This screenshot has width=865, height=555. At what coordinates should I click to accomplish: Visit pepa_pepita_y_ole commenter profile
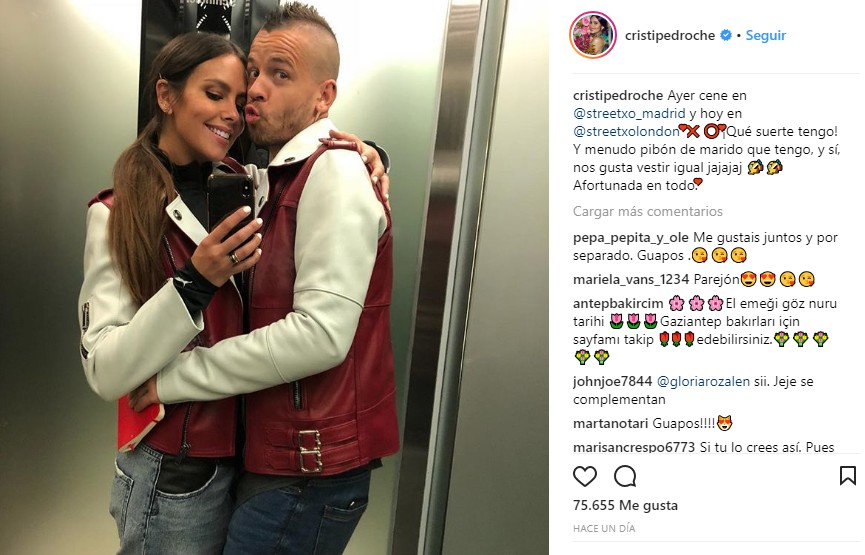(631, 238)
